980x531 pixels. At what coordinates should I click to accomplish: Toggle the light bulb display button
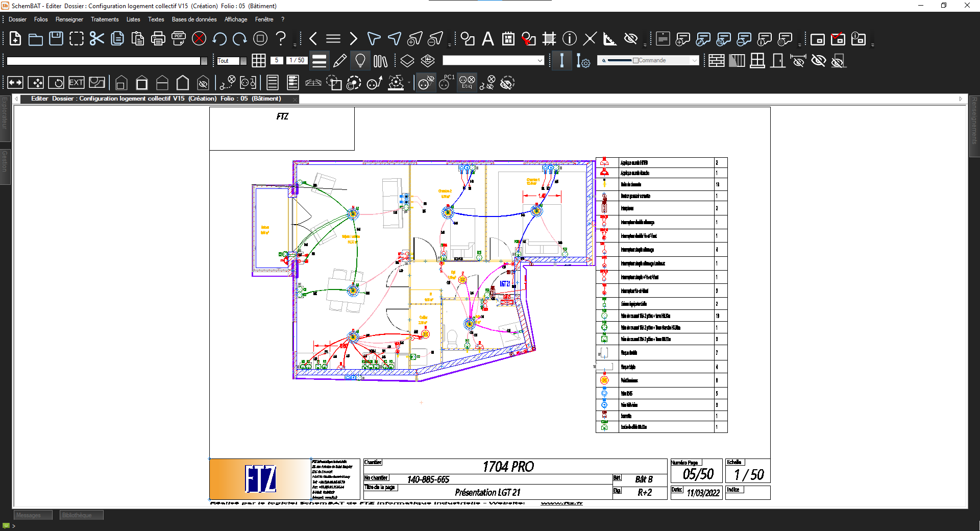(x=360, y=61)
